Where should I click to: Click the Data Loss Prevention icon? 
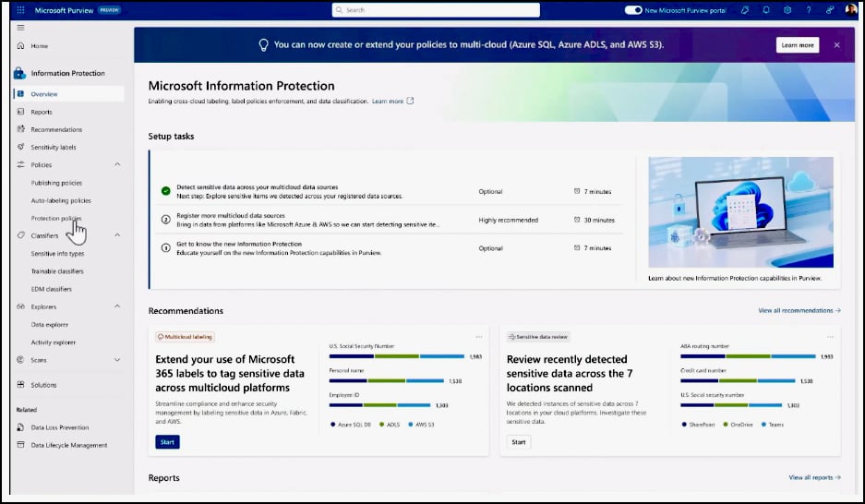tap(20, 426)
